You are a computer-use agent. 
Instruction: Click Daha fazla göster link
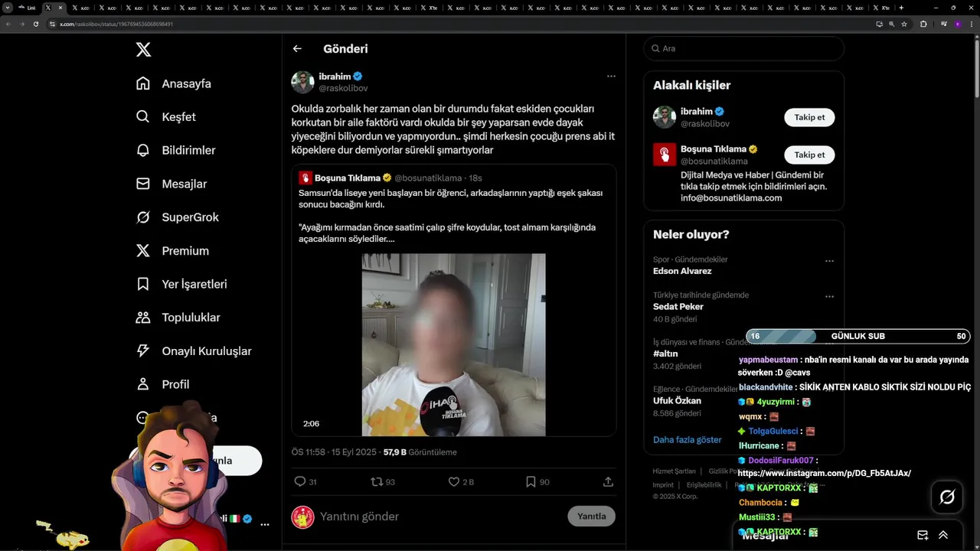tap(688, 439)
